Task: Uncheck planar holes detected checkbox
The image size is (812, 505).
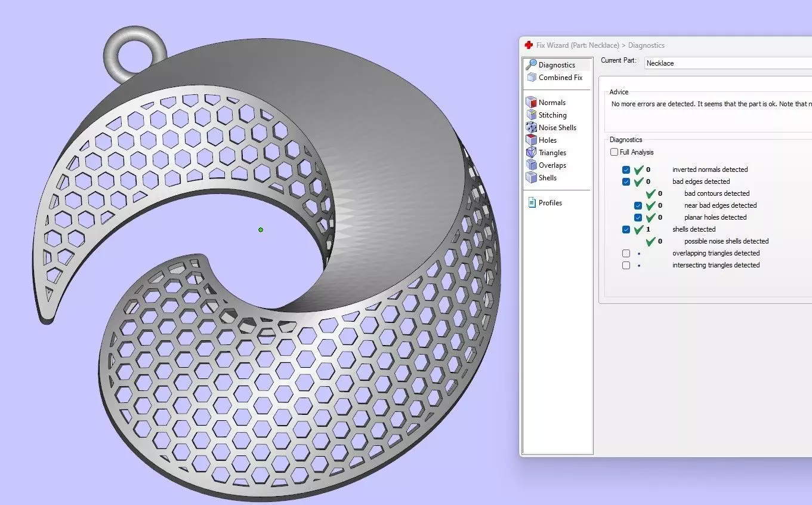Action: [638, 217]
